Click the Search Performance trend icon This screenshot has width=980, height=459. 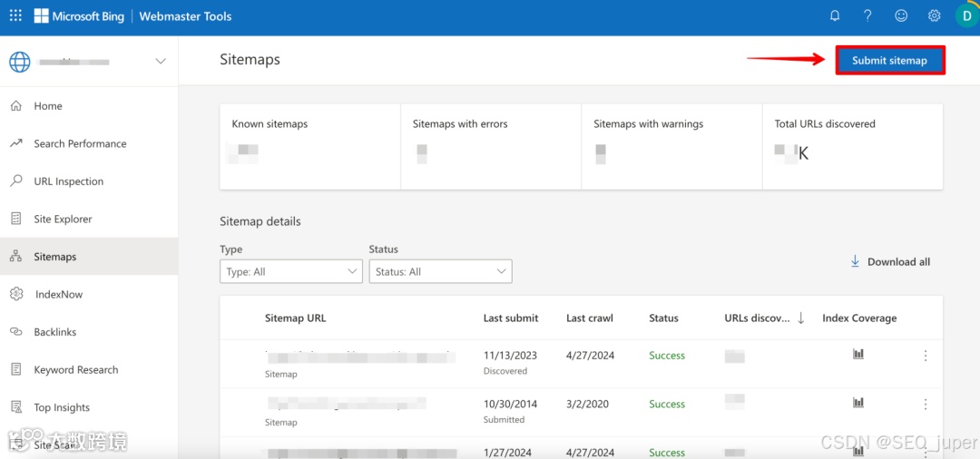[16, 143]
